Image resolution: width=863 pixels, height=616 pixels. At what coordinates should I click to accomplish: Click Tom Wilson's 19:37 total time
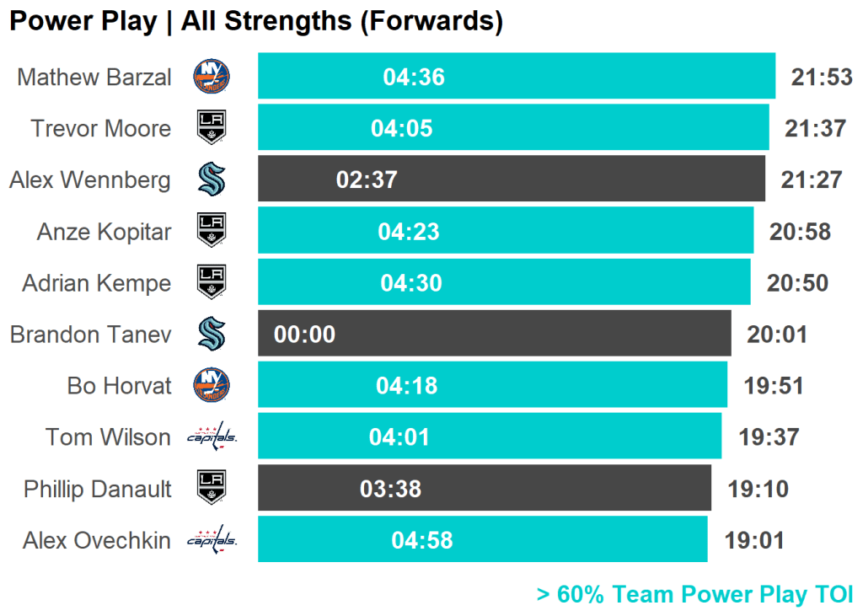coord(769,437)
